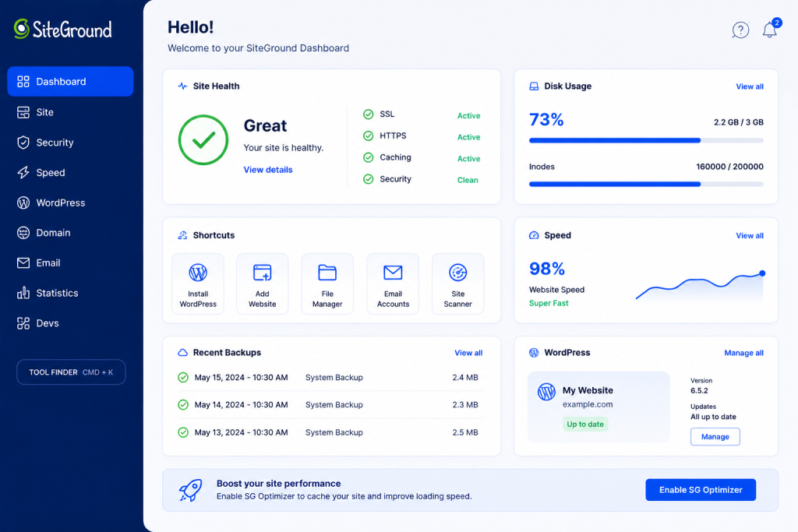
Task: Click the Up to date status badge
Action: click(x=585, y=425)
